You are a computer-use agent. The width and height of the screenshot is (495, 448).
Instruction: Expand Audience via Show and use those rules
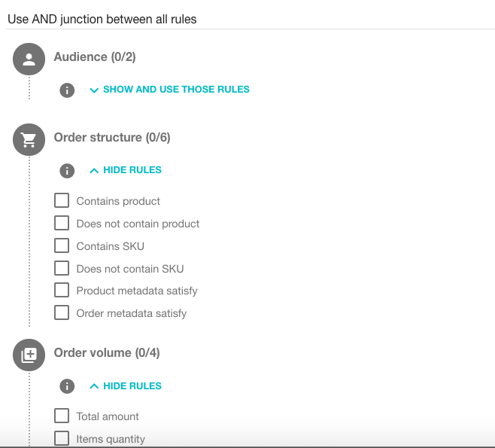tap(169, 90)
